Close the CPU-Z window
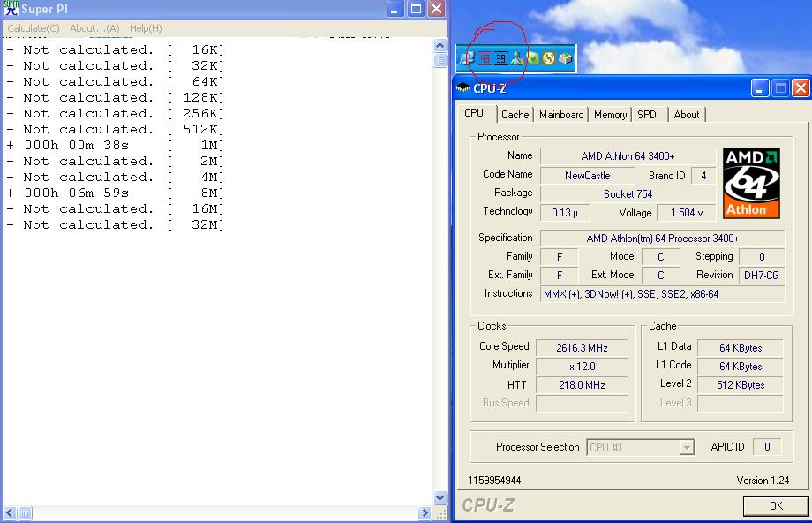Viewport: 812px width, 523px height. (x=801, y=88)
